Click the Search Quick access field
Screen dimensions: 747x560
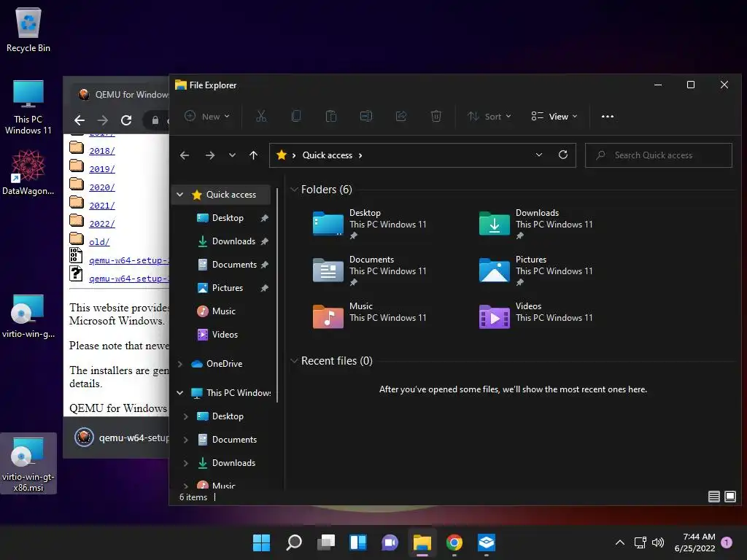[659, 155]
